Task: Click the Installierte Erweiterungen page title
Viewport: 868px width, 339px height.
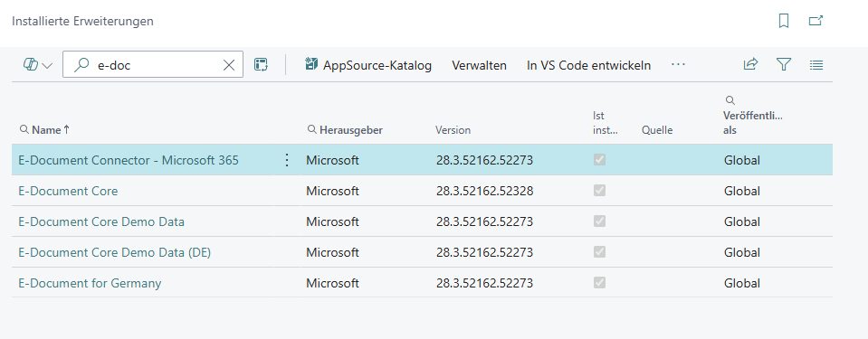Action: tap(82, 22)
